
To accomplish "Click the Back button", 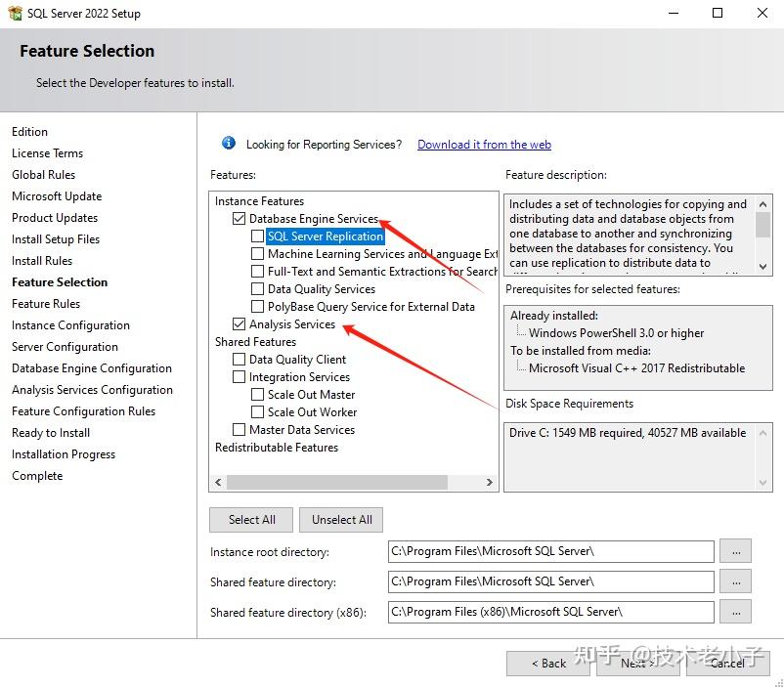I will (547, 663).
